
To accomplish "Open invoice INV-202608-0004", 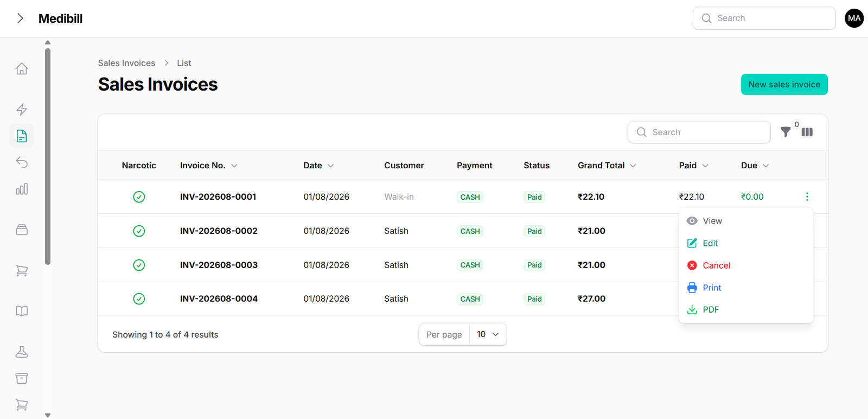I will (x=219, y=299).
